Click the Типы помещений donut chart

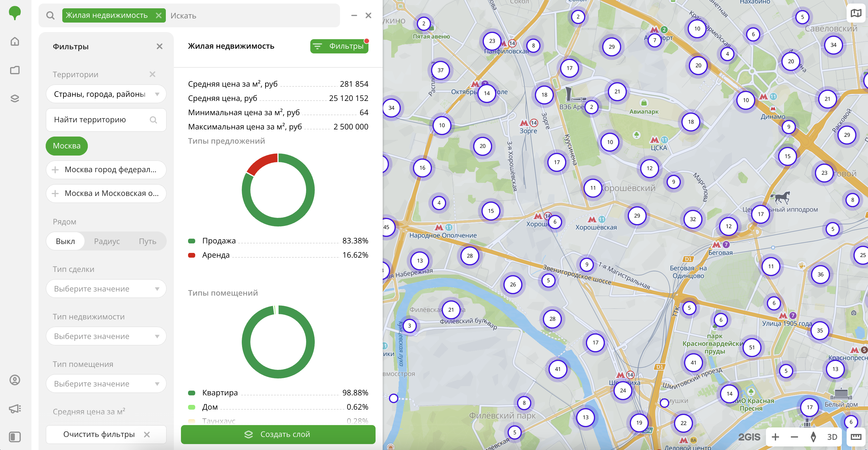pyautogui.click(x=278, y=342)
